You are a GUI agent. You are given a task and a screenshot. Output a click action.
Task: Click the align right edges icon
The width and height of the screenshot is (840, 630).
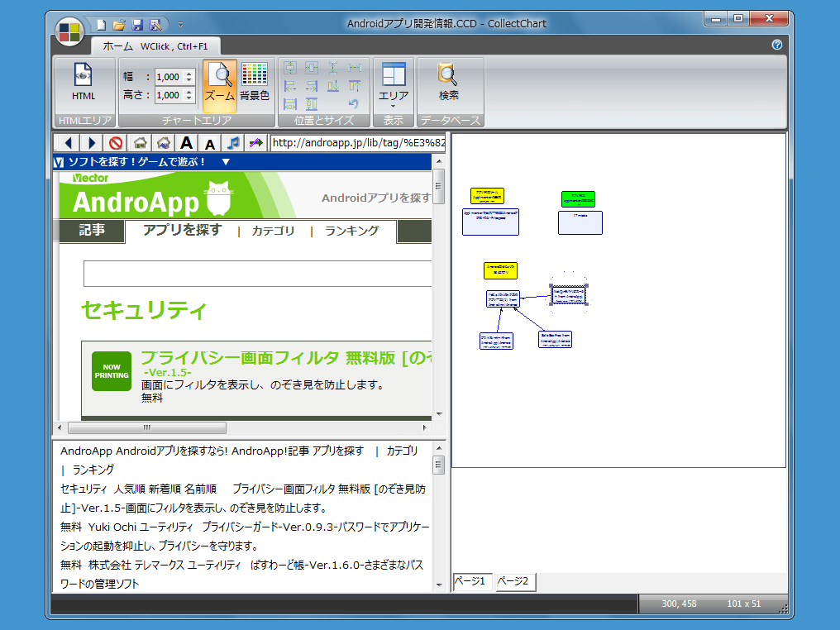tap(311, 86)
